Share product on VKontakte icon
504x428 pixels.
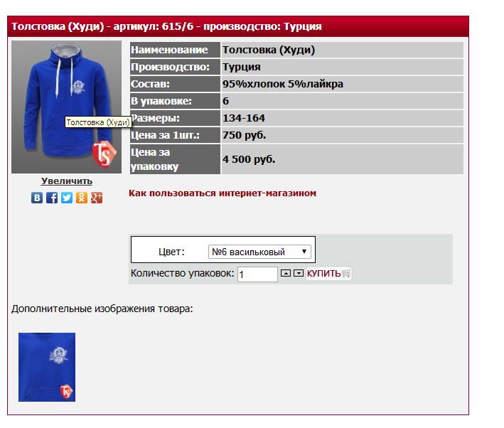37,198
